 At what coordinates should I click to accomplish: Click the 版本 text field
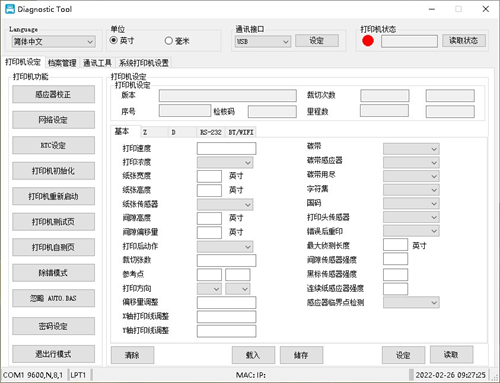[x=228, y=96]
